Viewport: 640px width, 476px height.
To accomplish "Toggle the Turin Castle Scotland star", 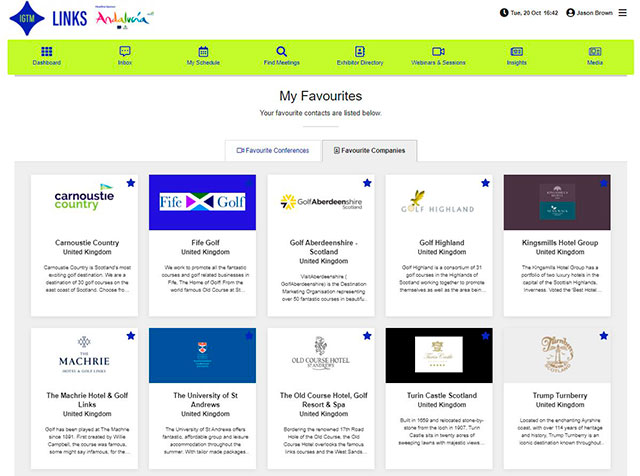I will pyautogui.click(x=485, y=336).
